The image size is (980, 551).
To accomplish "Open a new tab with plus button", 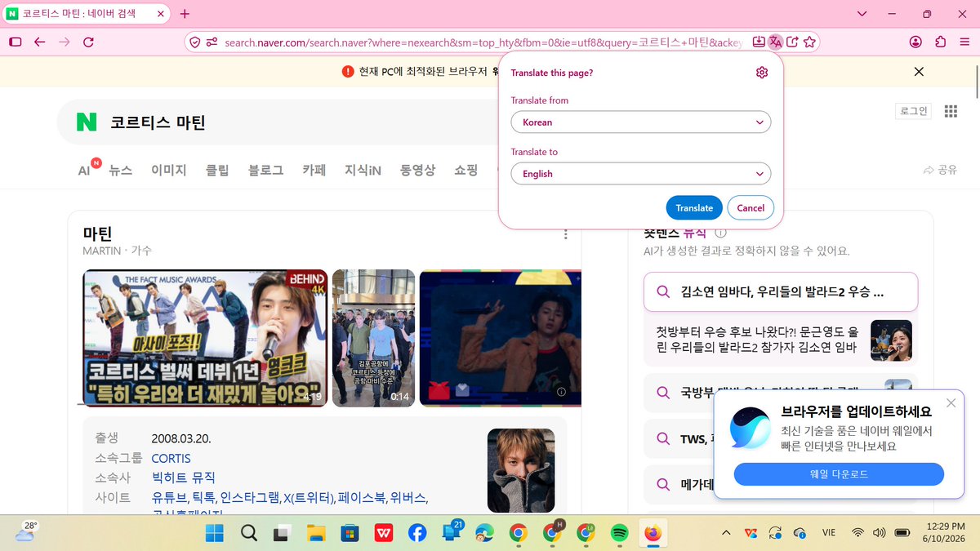I will click(185, 13).
